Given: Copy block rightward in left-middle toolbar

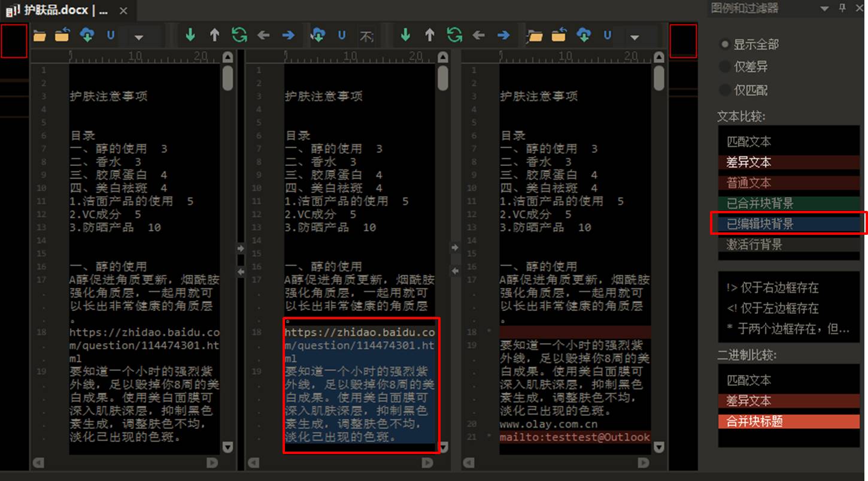Looking at the screenshot, I should click(288, 36).
